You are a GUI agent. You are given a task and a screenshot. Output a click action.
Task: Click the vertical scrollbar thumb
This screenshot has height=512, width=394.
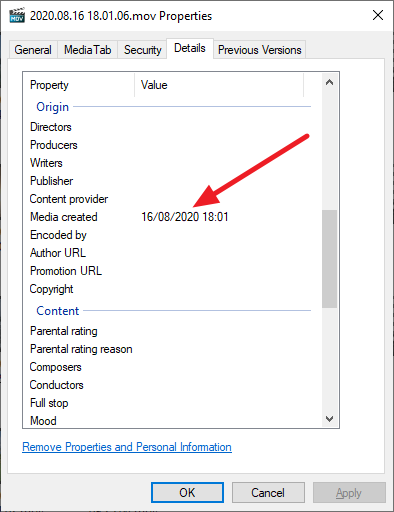point(329,259)
